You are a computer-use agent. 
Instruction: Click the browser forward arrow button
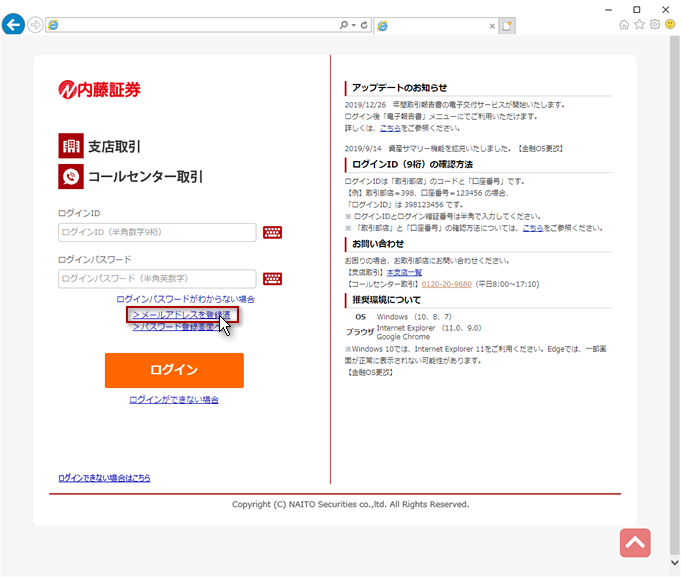[36, 25]
